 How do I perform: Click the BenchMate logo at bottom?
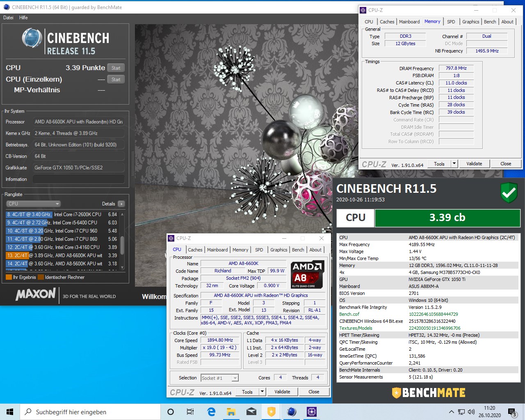[x=429, y=393]
